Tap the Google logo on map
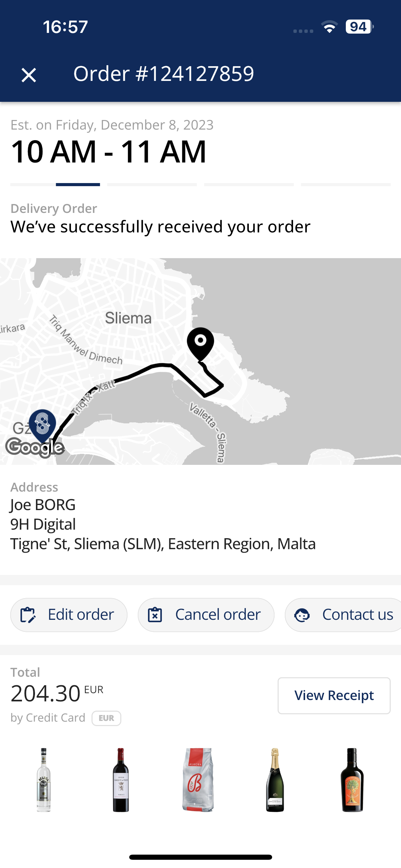The width and height of the screenshot is (401, 868). (35, 447)
